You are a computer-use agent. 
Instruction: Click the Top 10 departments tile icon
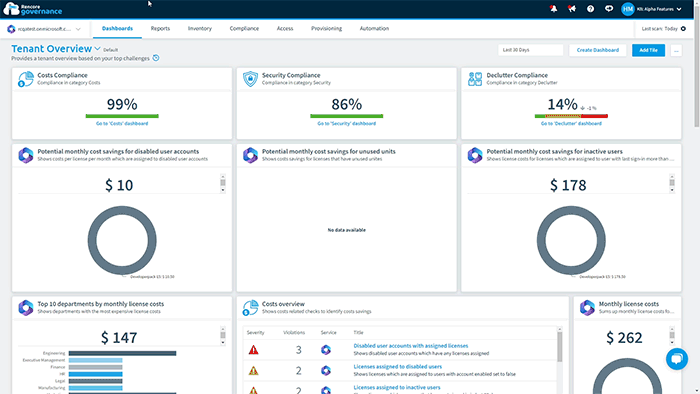pos(26,308)
